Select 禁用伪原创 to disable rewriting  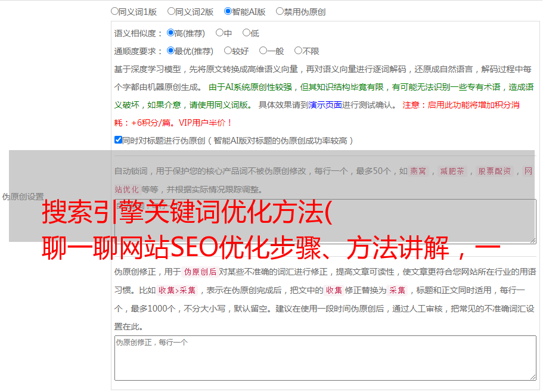(280, 11)
